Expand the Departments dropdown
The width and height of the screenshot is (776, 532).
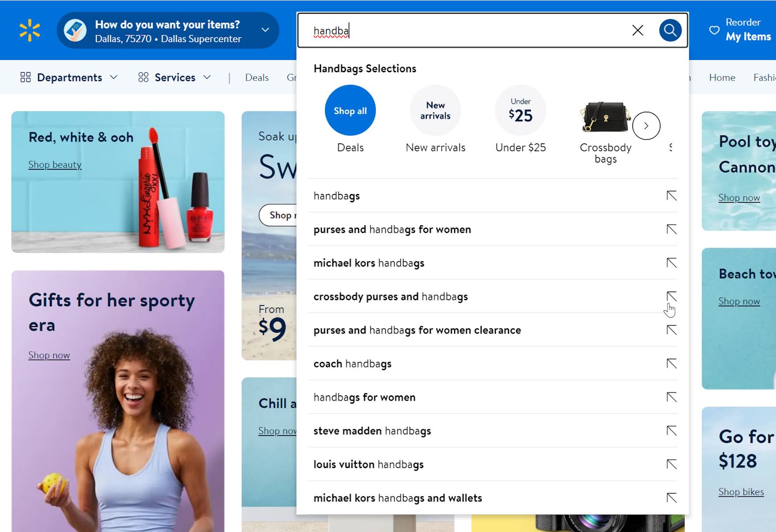pyautogui.click(x=69, y=78)
